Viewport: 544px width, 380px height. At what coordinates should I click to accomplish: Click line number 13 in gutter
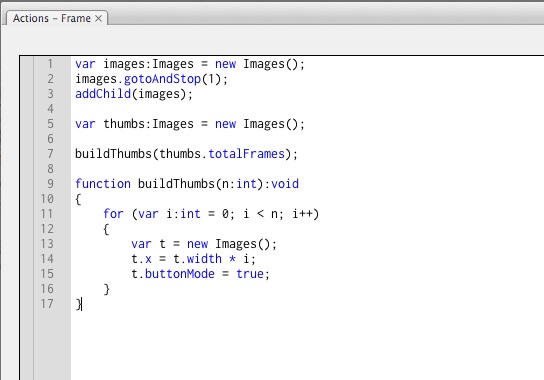[47, 244]
